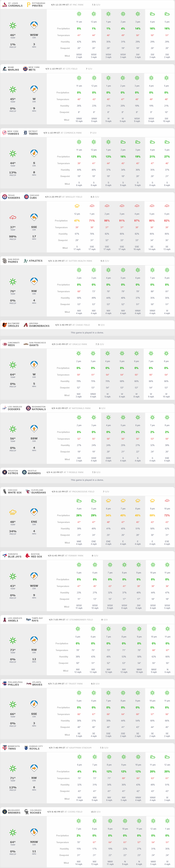Viewport: 175px width, 868px height.
Task: Click the Washington Nationals logo
Action: click(x=28, y=408)
